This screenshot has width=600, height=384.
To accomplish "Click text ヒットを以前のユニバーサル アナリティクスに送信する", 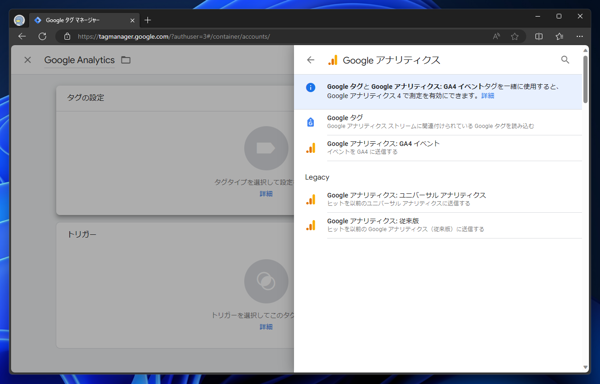I will [x=398, y=203].
